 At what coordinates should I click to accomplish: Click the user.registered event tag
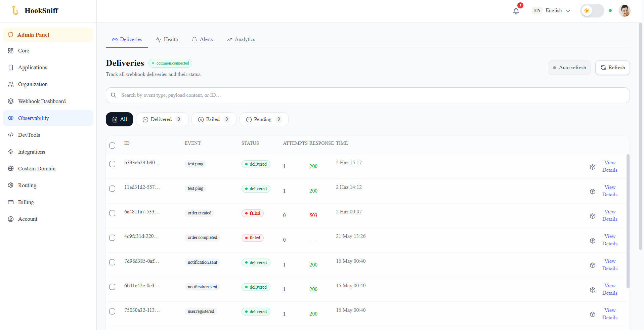click(201, 312)
